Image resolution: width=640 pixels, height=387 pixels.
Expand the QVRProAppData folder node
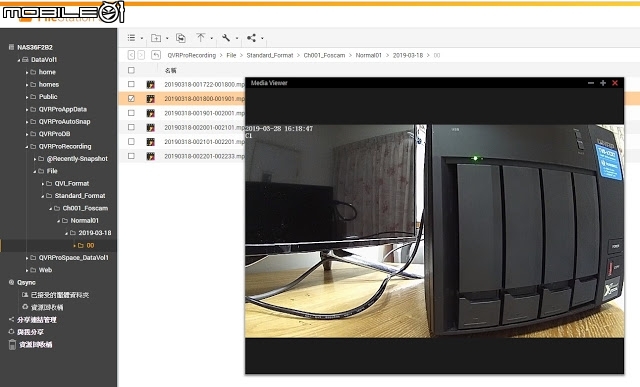pos(27,109)
